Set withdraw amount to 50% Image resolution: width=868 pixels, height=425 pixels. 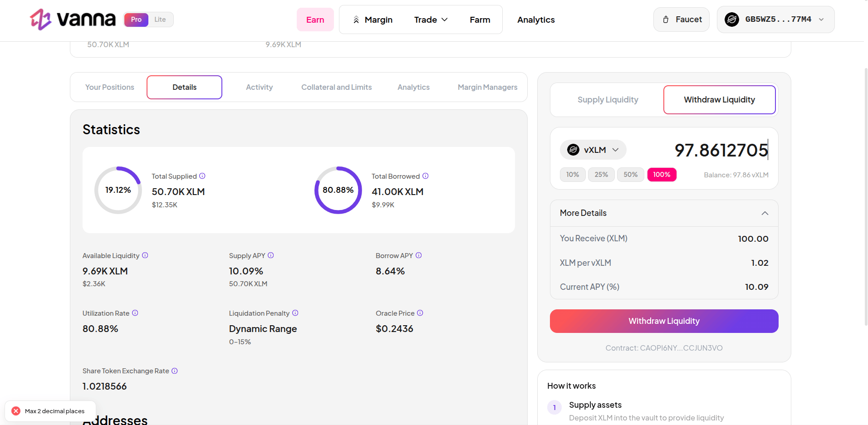click(630, 175)
